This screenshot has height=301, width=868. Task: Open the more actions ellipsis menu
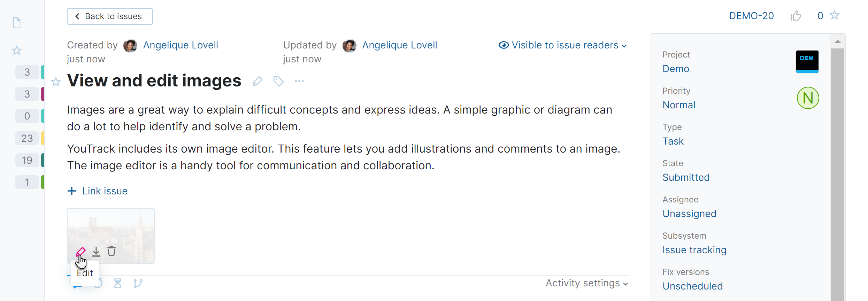click(299, 81)
